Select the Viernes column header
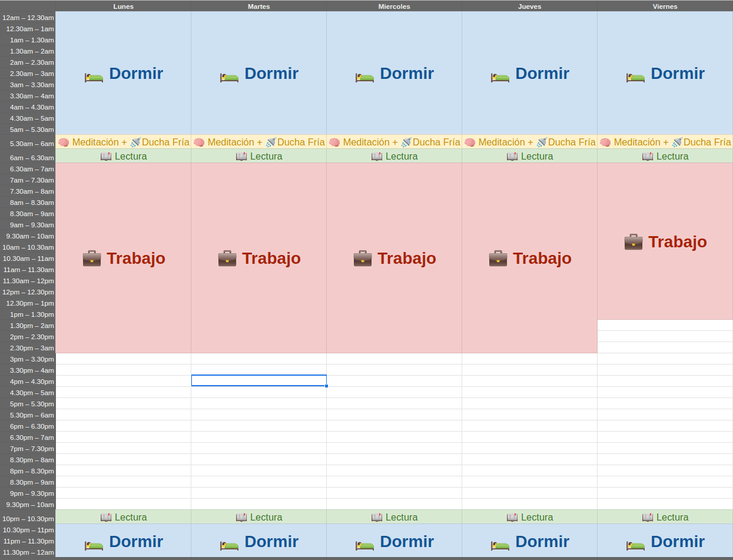733x560 pixels. pos(665,6)
